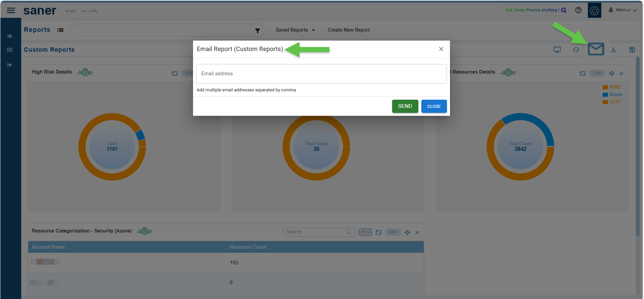The image size is (644, 299).
Task: Dismiss the Email Report dialog with X
Action: pyautogui.click(x=441, y=49)
